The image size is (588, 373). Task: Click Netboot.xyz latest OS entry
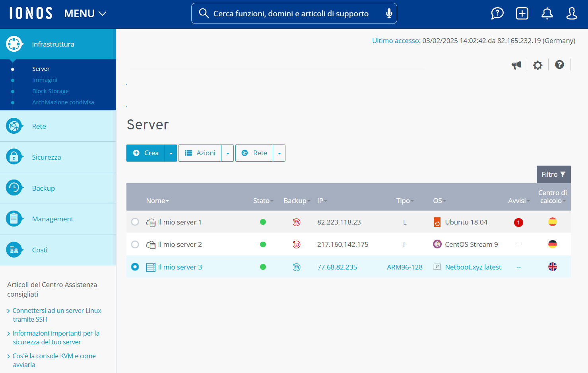473,267
